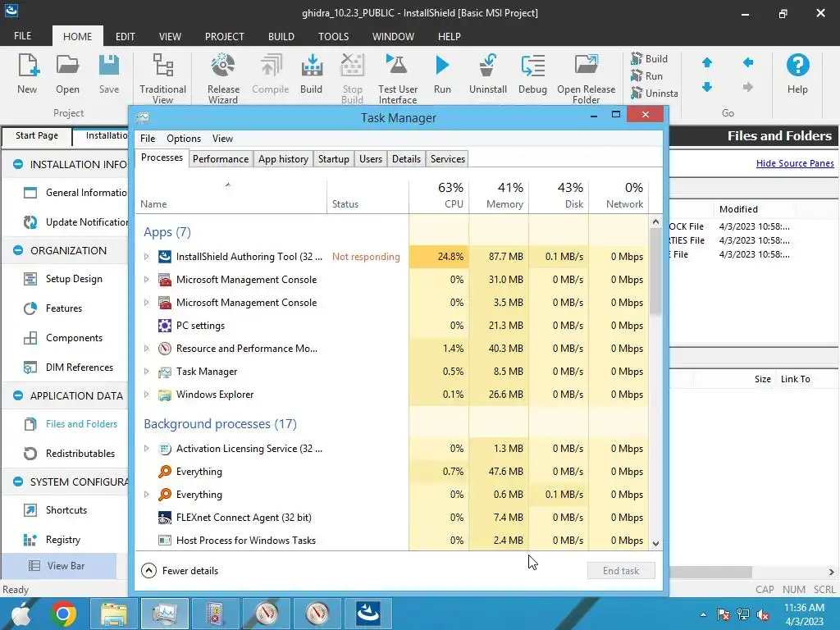Click the Go up arrow
Viewport: 840px width, 630px height.
(707, 63)
